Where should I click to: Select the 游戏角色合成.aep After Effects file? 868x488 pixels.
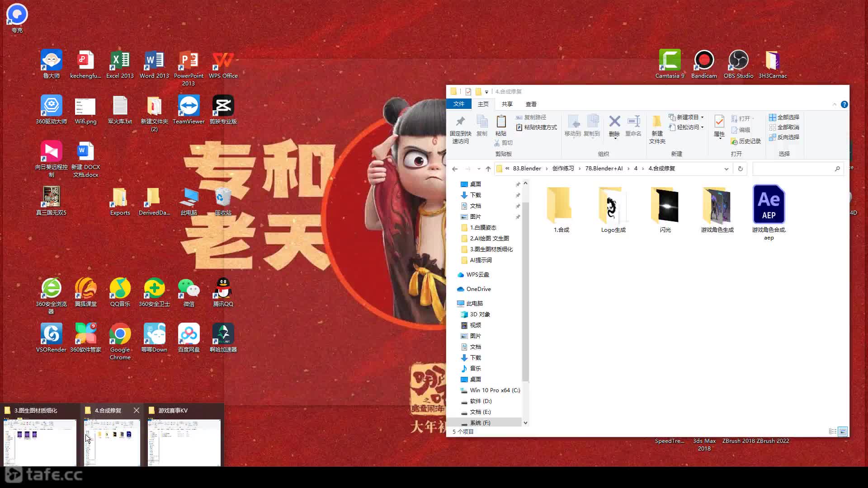pos(769,212)
